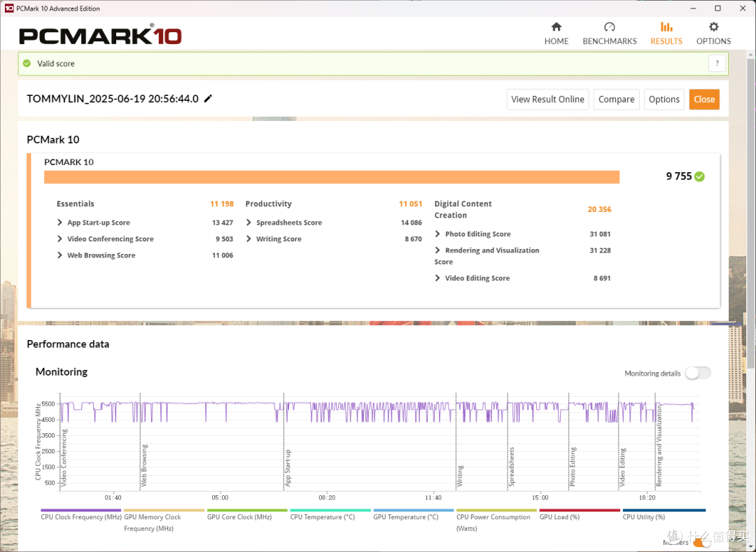Click the 31 228 rendering score value

pyautogui.click(x=601, y=250)
